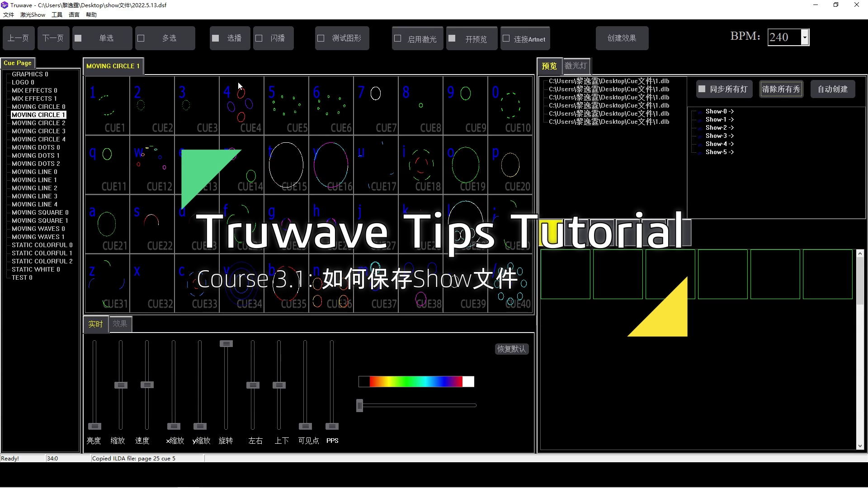This screenshot has width=868, height=488.
Task: Pick the CUE1 green arc cue
Action: 107,105
